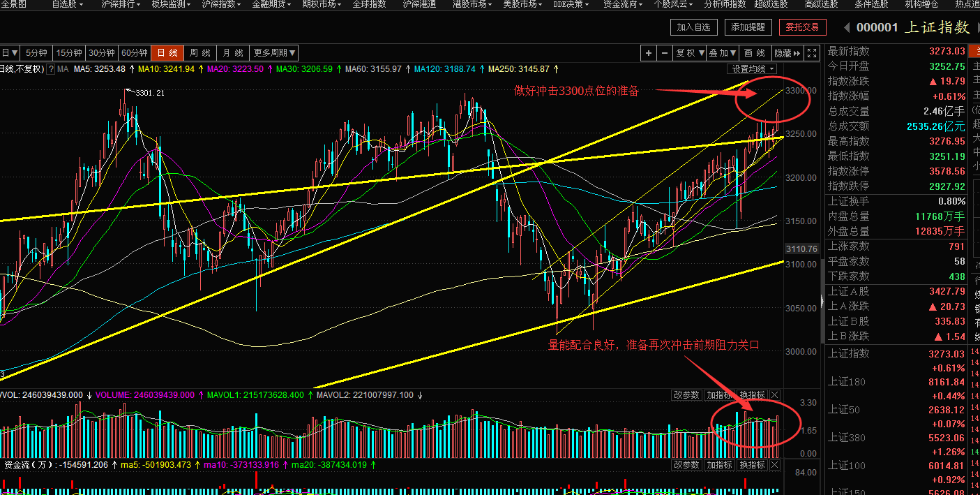Click the 加入自选 button
The width and height of the screenshot is (980, 495).
(693, 27)
